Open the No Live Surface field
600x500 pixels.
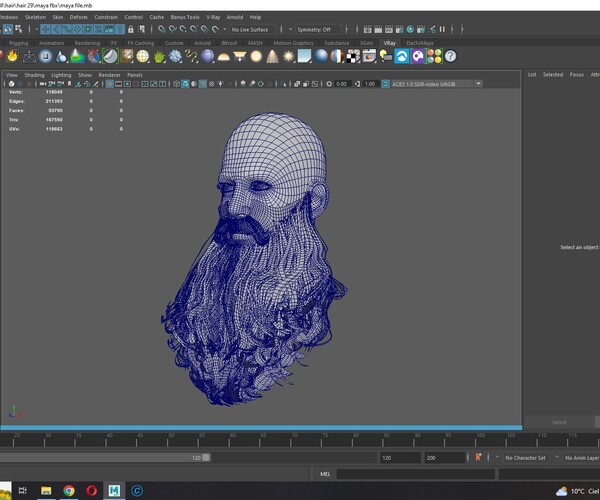click(254, 29)
